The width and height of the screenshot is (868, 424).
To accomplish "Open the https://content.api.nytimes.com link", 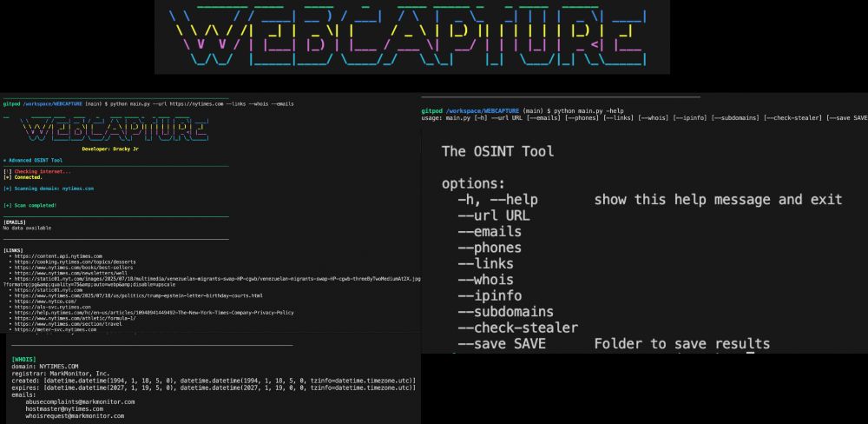I will click(x=58, y=256).
